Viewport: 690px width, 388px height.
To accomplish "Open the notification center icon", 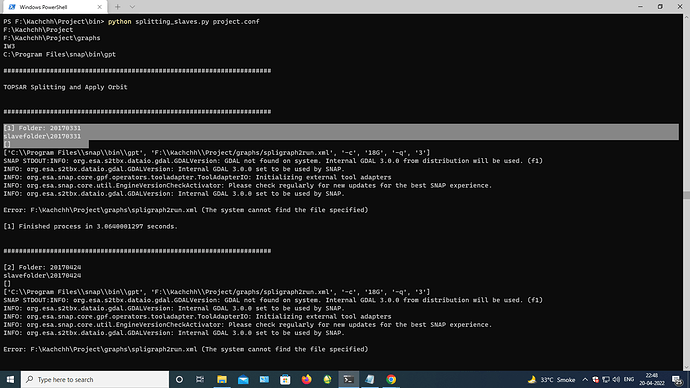I will pos(677,379).
